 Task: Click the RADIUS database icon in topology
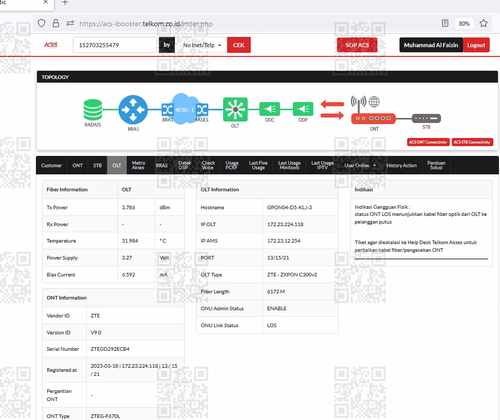[93, 110]
